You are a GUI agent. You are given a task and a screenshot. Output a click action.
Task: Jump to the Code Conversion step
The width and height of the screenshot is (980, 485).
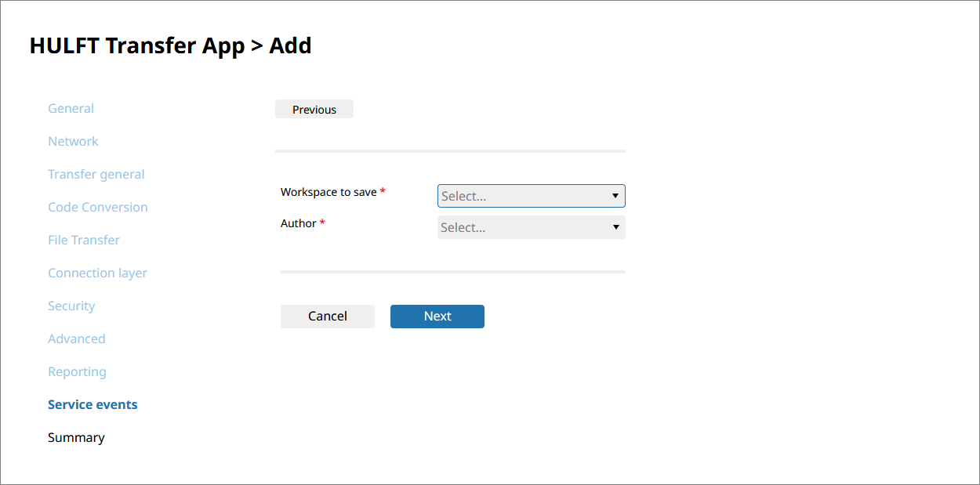[x=97, y=208]
